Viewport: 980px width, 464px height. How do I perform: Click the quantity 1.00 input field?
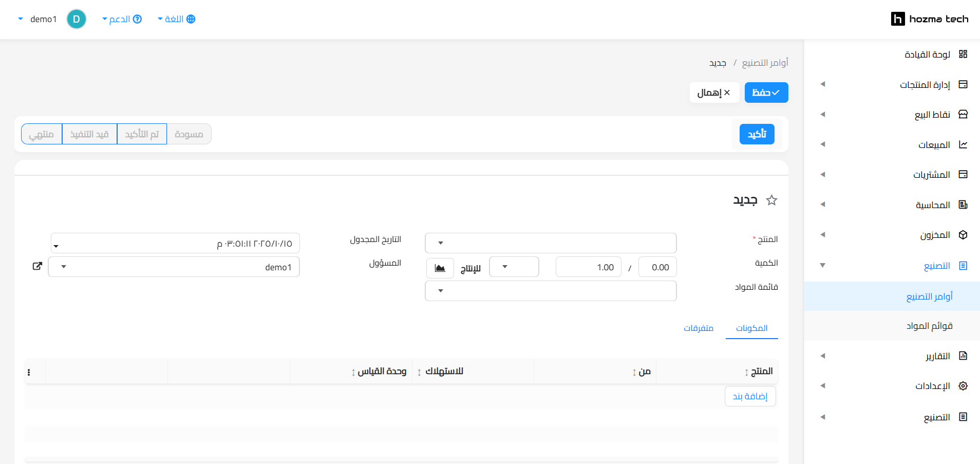click(588, 267)
